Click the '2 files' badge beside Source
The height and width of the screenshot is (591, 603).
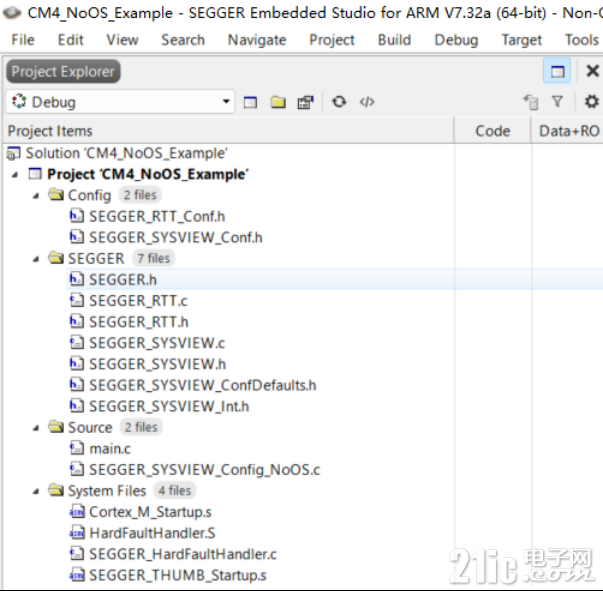[x=141, y=427]
